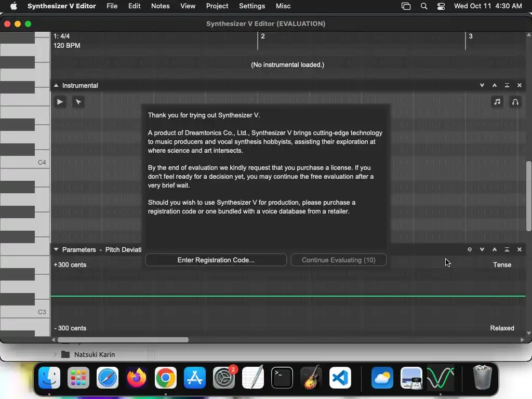Click the right scroll arrow at the bottom
The height and width of the screenshot is (399, 532).
tap(522, 340)
